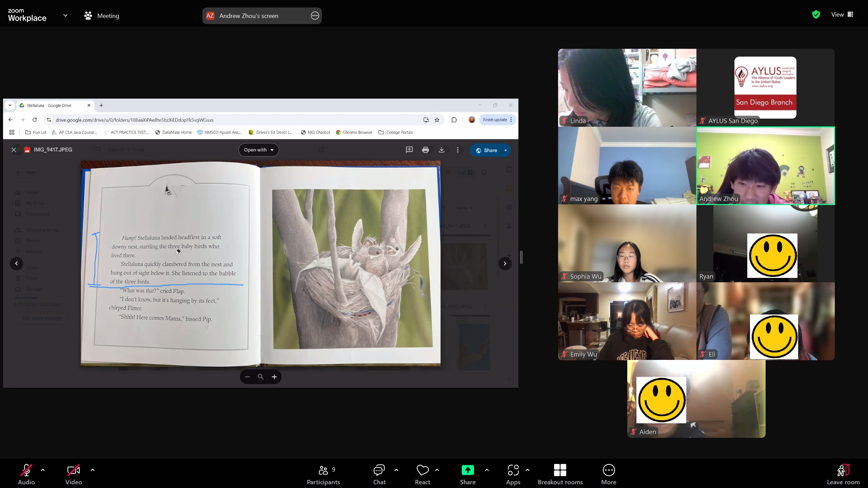The width and height of the screenshot is (868, 488).
Task: Zoom in the image preview
Action: (274, 377)
